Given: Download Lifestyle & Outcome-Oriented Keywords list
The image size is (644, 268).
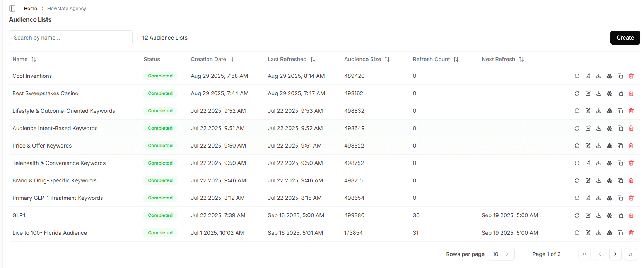Looking at the screenshot, I should point(599,111).
